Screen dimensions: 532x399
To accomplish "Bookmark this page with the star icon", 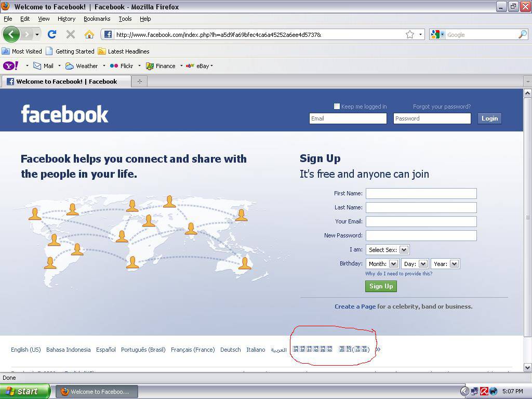I will (x=410, y=34).
